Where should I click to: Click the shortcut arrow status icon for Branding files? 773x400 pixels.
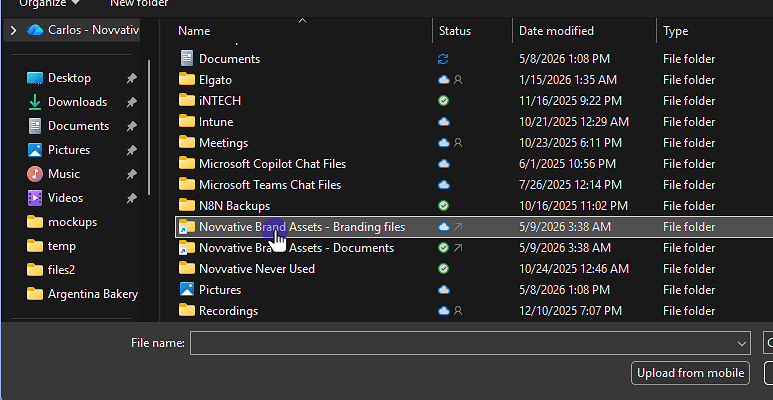pos(458,227)
